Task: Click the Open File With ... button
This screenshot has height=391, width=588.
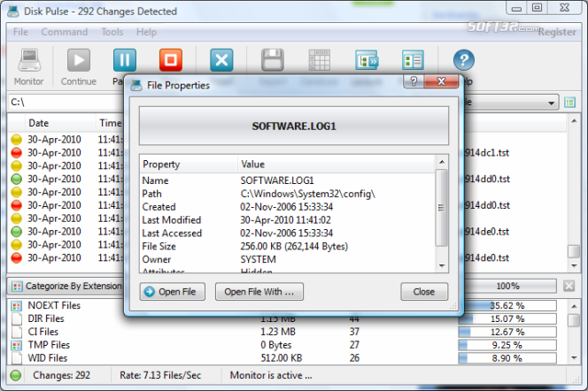Action: pos(259,292)
